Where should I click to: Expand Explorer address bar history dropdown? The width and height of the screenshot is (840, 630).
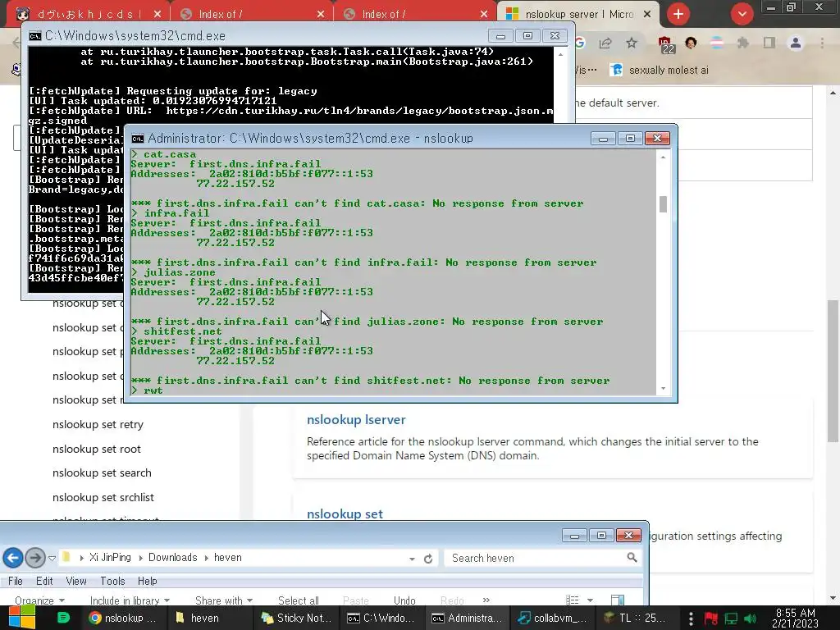coord(412,558)
